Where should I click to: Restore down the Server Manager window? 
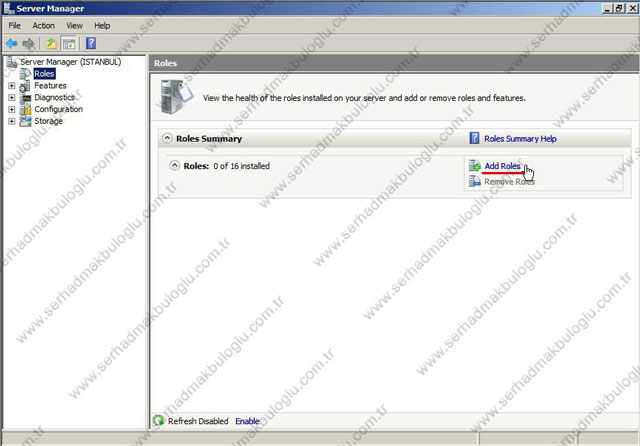(x=619, y=8)
